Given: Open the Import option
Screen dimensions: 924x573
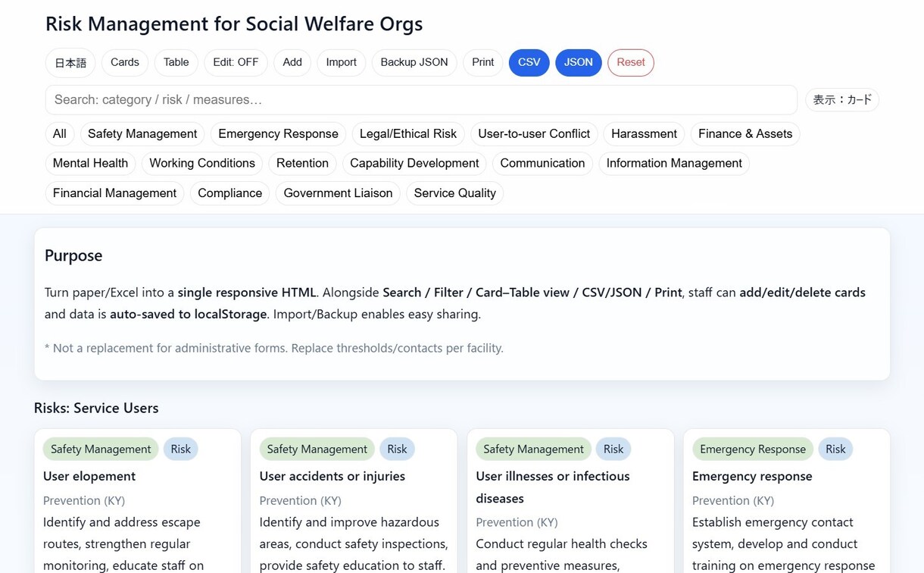Looking at the screenshot, I should pyautogui.click(x=342, y=63).
